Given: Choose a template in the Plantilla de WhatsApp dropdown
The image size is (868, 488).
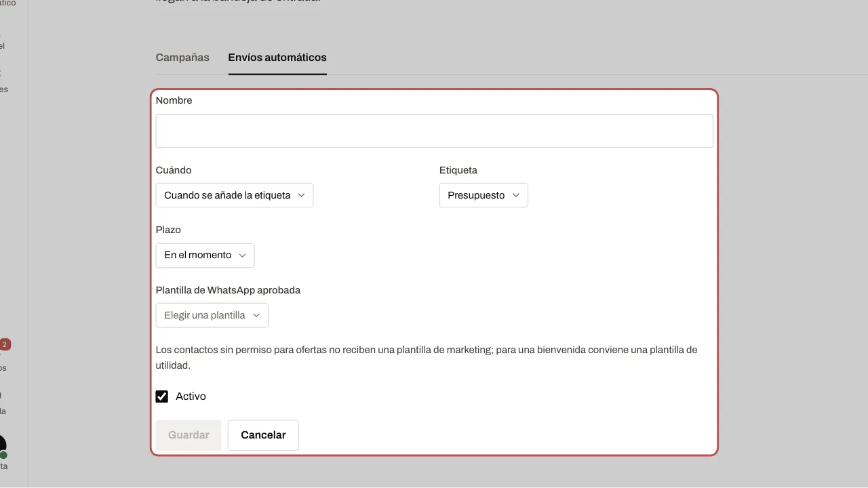Looking at the screenshot, I should pos(212,315).
